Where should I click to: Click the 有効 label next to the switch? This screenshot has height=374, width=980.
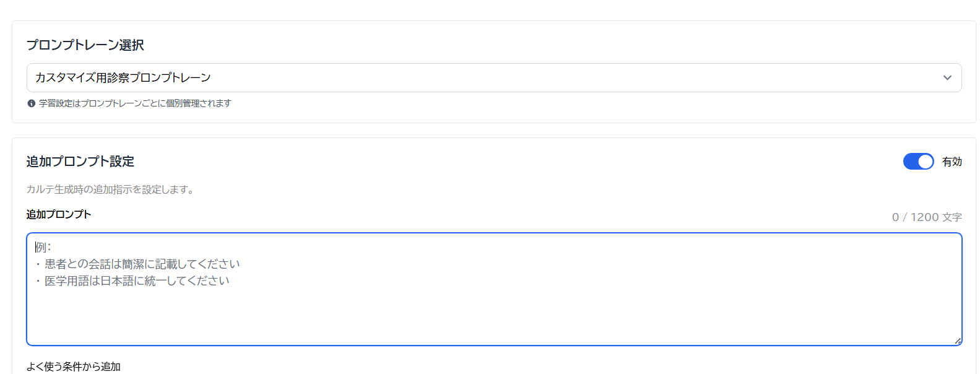(952, 162)
